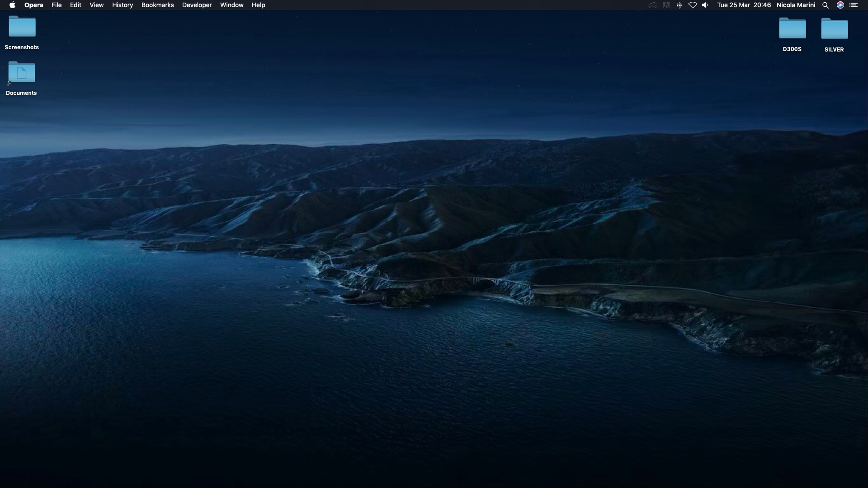Open the volume control icon

pos(705,5)
